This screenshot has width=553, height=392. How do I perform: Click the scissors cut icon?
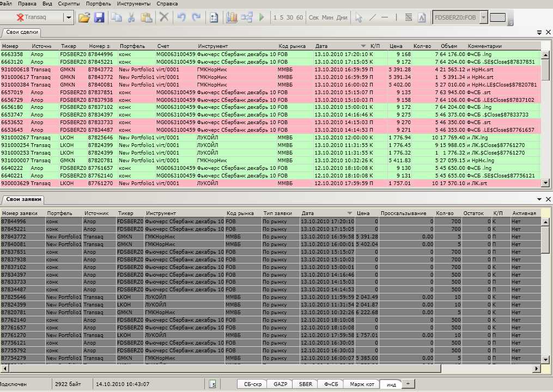pos(131,17)
